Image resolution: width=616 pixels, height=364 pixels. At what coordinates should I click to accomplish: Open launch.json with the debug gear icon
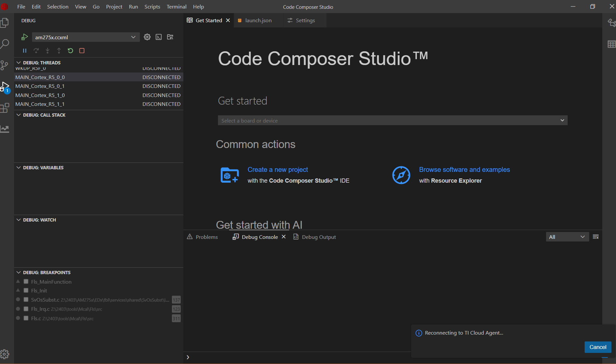tap(147, 37)
